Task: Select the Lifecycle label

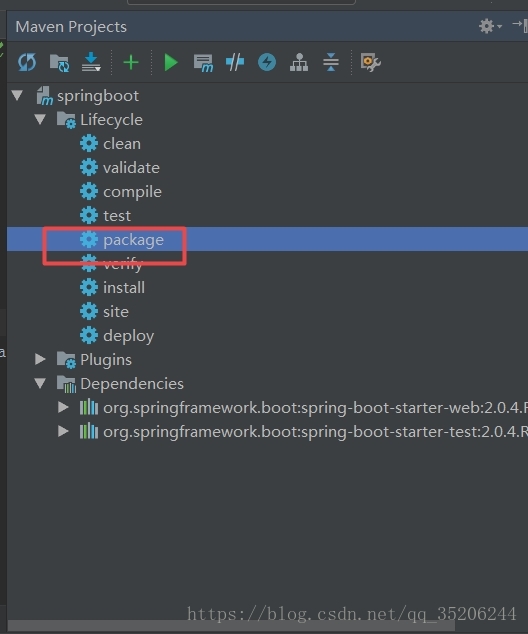Action: point(112,120)
